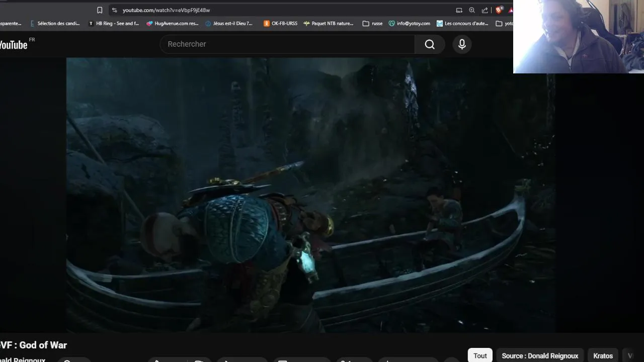Click the Rechercher search field
This screenshot has width=644, height=362.
[287, 44]
